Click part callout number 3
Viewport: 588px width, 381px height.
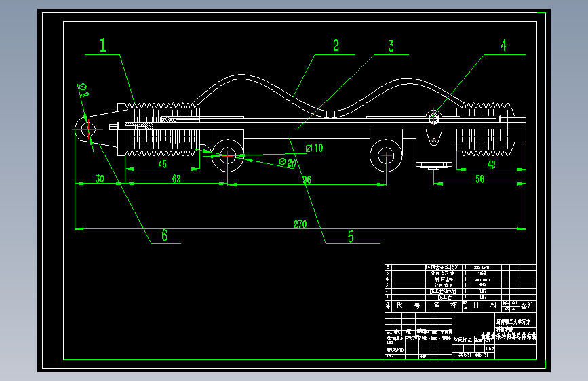(391, 46)
